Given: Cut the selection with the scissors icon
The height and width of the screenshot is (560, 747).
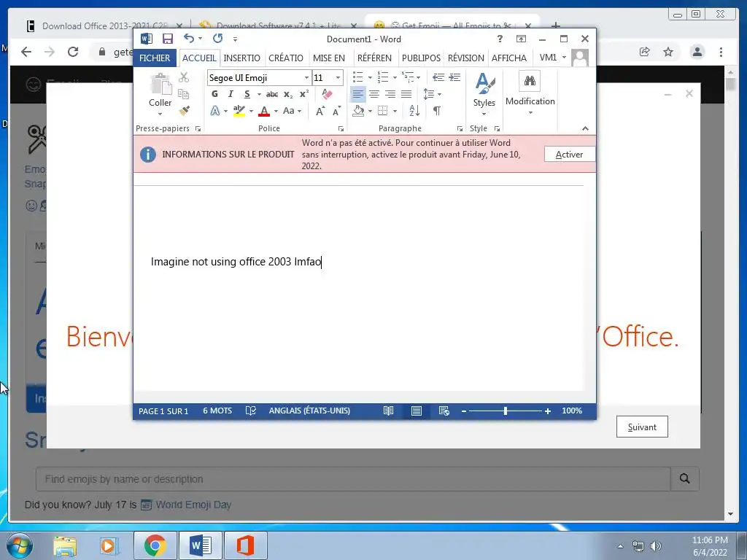Looking at the screenshot, I should pos(184,77).
